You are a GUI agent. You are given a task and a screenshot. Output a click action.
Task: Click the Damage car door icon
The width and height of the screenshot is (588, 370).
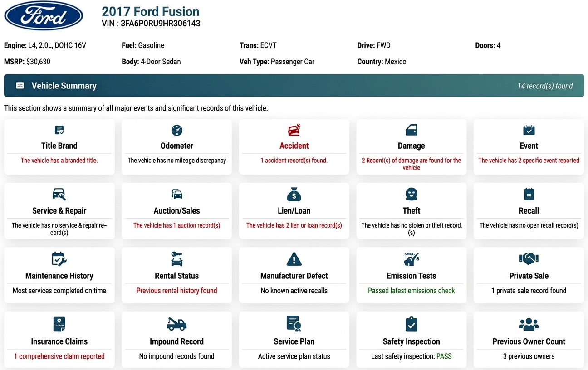click(x=412, y=131)
